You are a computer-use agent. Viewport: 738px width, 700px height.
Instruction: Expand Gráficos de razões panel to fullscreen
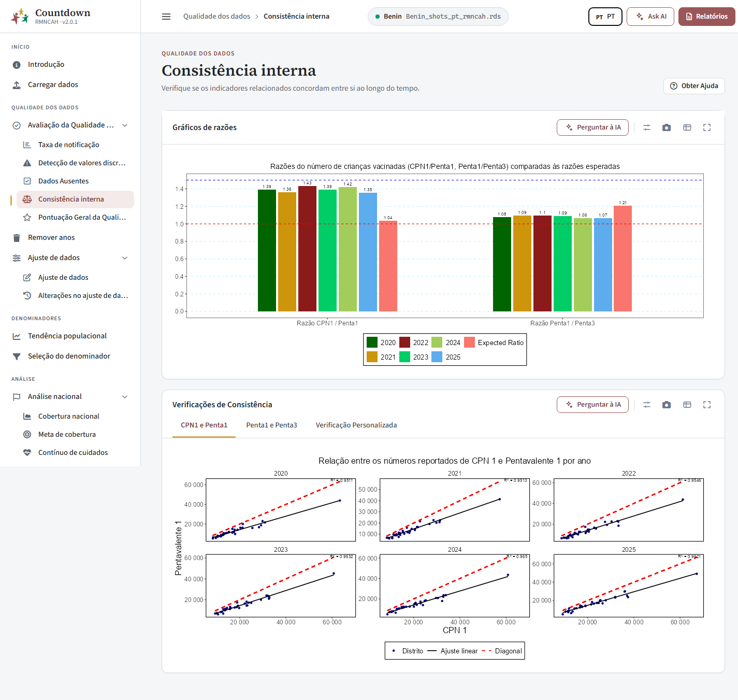(707, 127)
